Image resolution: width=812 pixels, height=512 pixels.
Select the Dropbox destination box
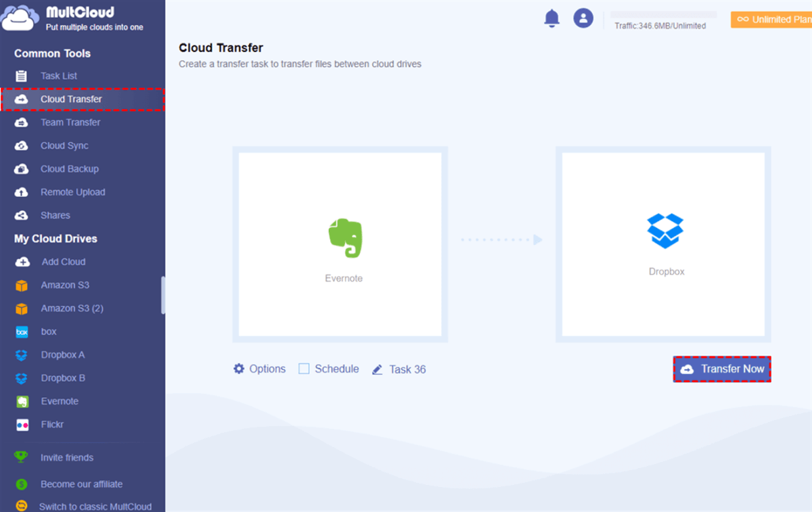663,244
